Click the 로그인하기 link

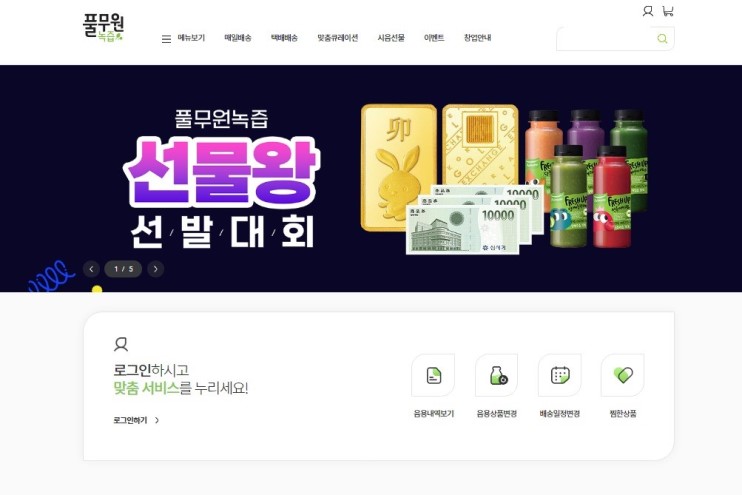click(136, 420)
